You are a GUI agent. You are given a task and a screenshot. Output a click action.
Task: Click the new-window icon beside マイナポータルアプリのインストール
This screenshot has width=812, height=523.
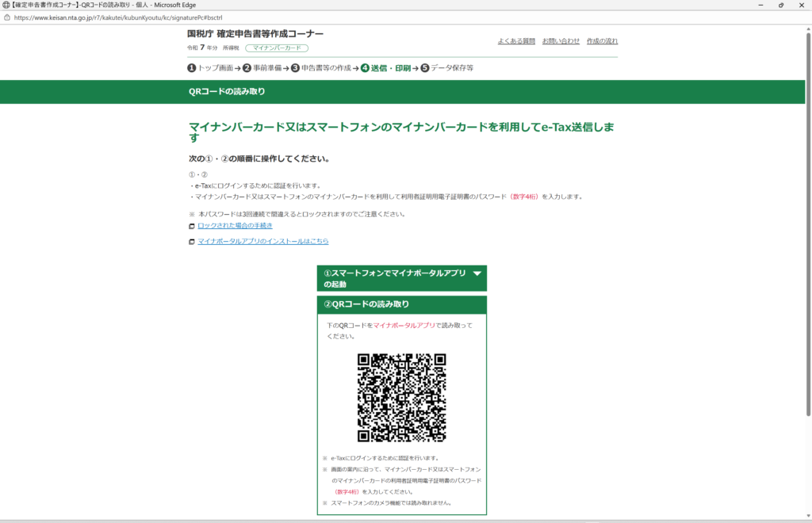pyautogui.click(x=192, y=242)
